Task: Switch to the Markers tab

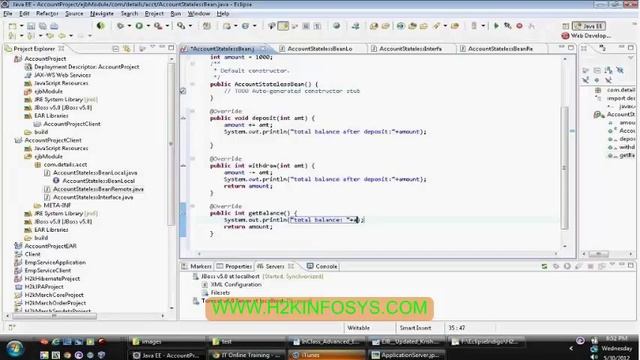Action: 196,266
